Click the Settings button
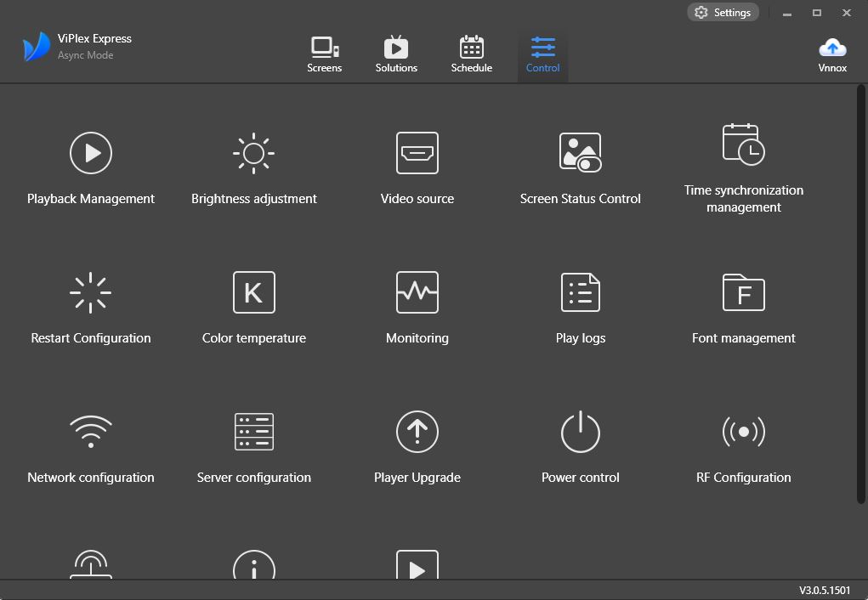Screen dimensions: 868x600 (723, 13)
